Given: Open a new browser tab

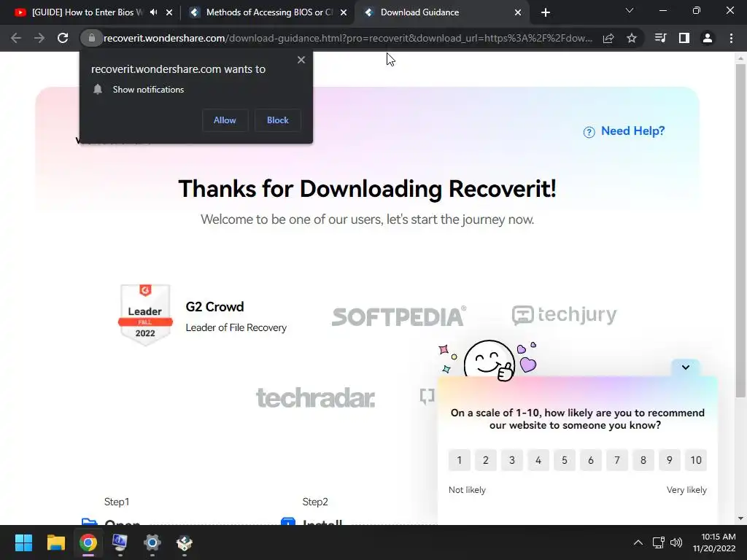Looking at the screenshot, I should [x=546, y=12].
